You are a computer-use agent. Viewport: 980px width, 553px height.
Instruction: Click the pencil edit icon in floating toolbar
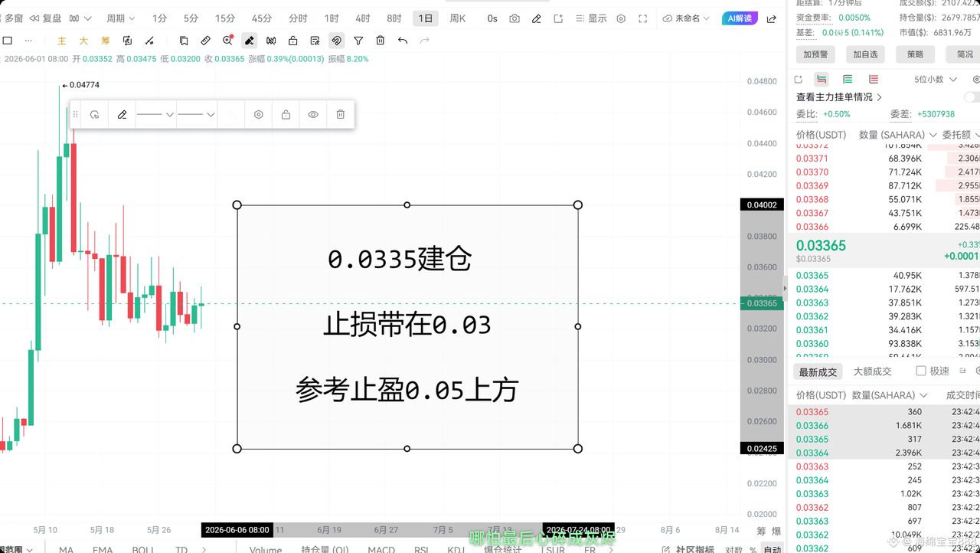click(x=122, y=114)
